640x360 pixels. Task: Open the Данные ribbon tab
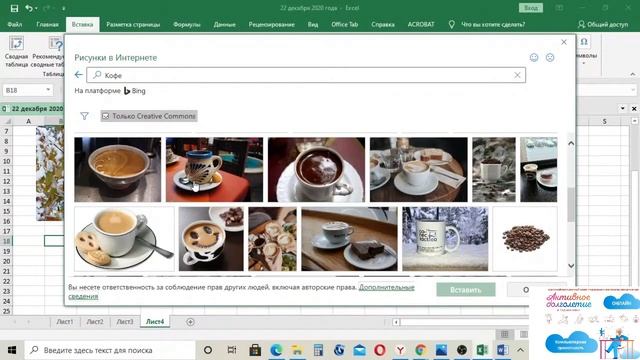224,24
